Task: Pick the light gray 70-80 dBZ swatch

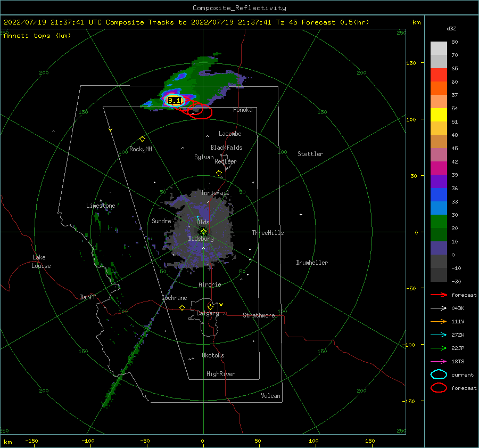Action: click(439, 48)
